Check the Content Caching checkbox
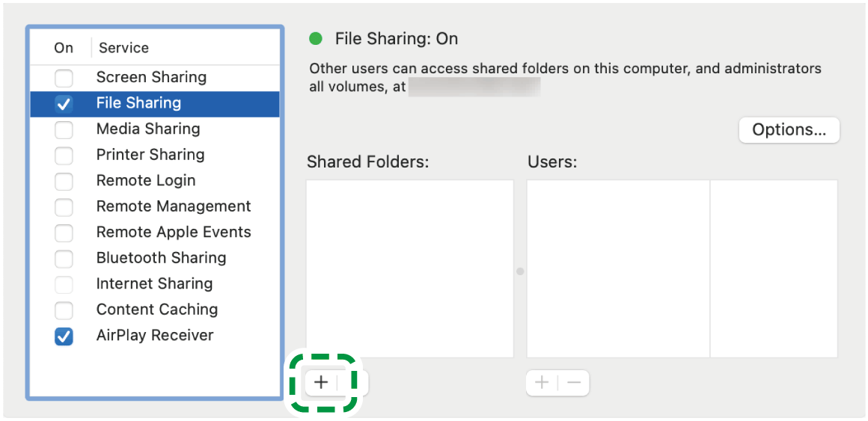Screen dimensions: 868x421 [64, 310]
